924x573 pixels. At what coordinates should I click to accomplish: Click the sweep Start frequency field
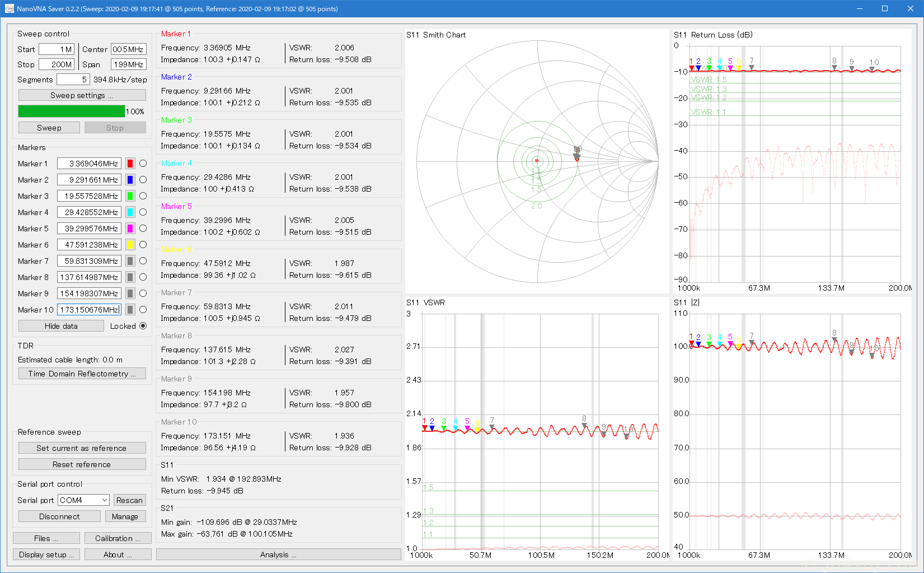[56, 49]
